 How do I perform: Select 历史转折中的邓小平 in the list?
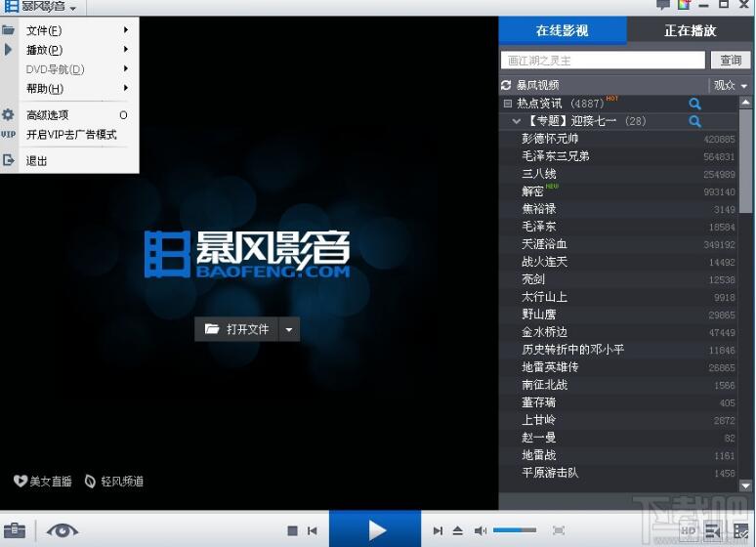pos(618,350)
